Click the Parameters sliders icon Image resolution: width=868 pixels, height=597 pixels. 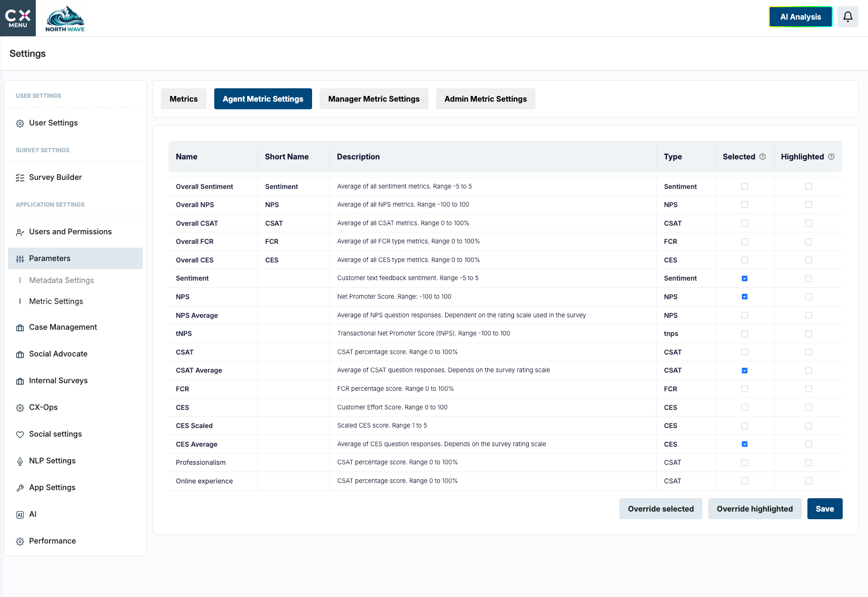point(20,259)
